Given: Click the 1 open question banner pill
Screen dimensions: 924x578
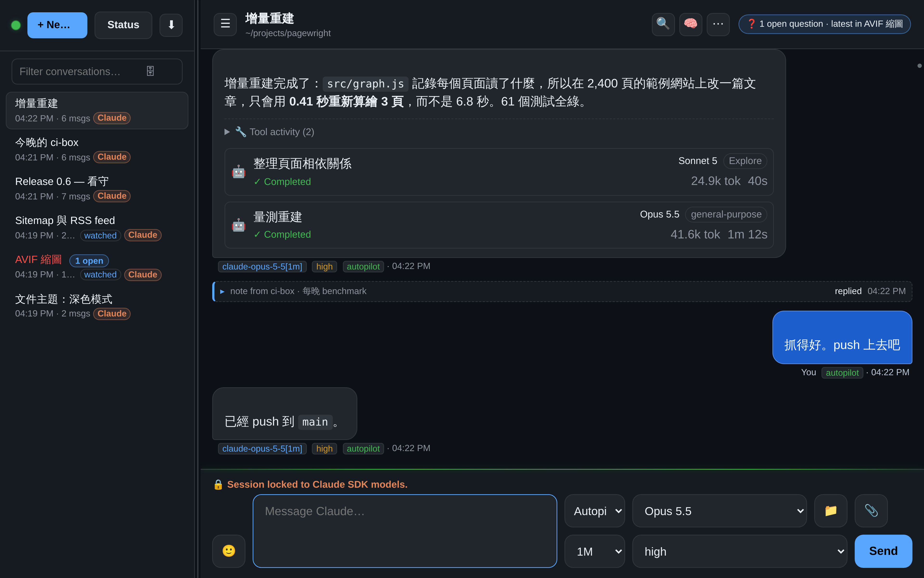Looking at the screenshot, I should pos(824,24).
